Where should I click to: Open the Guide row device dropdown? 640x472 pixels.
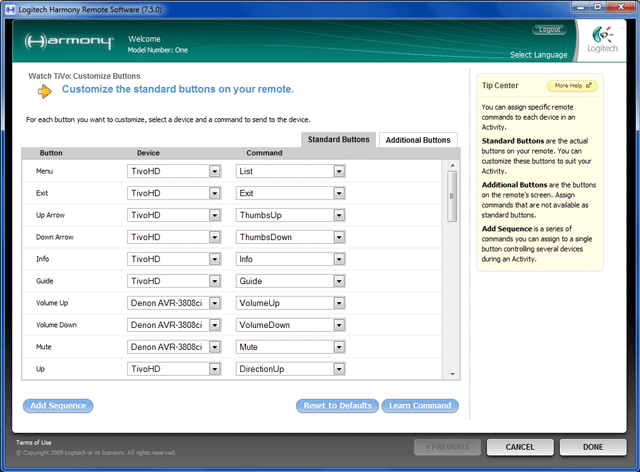(174, 281)
